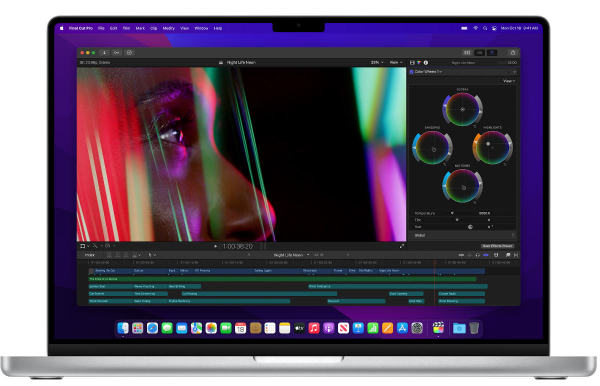
Task: Click the Save Effects Preset button
Action: tap(497, 246)
